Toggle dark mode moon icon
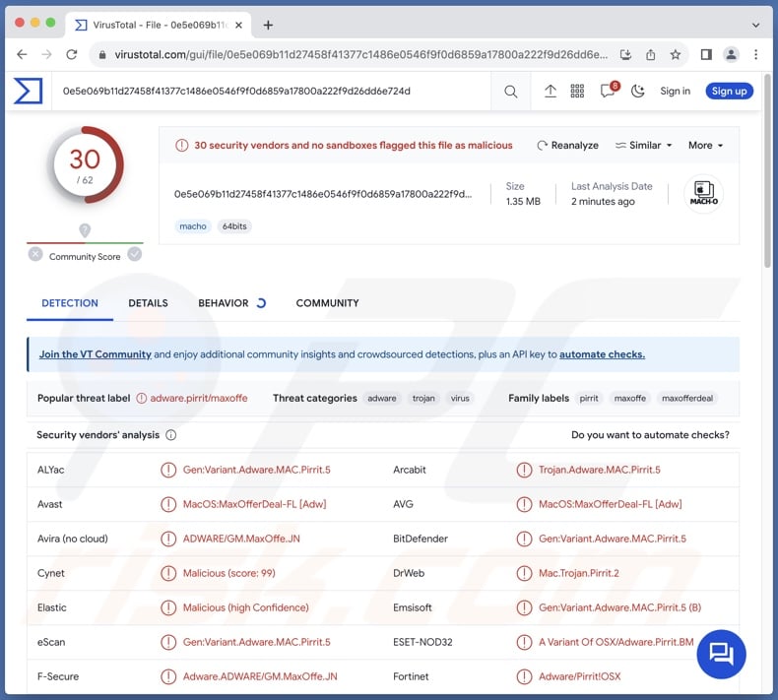Screen dimensions: 778x700 (637, 91)
